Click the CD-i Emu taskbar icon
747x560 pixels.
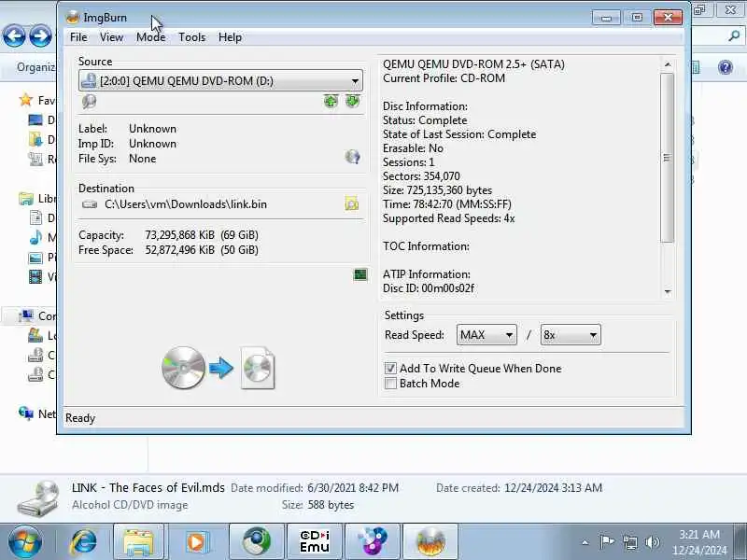coord(315,542)
